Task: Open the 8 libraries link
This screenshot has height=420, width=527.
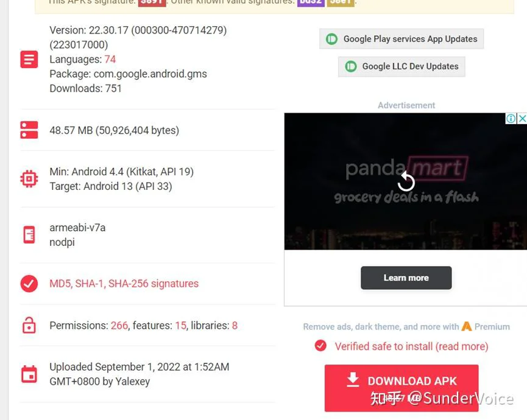Action: [x=235, y=325]
